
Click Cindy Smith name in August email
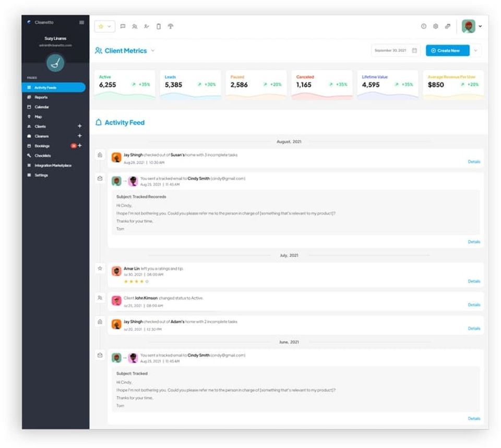(x=198, y=179)
